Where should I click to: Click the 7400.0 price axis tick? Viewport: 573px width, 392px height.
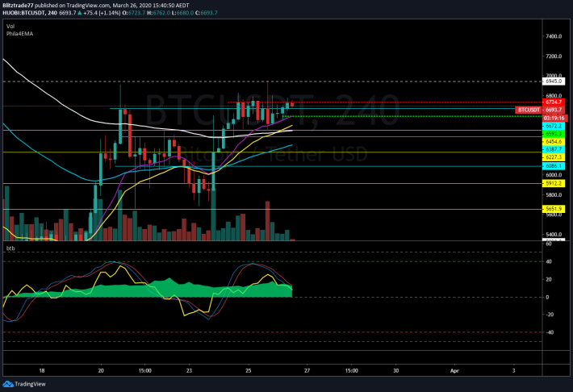pyautogui.click(x=554, y=36)
